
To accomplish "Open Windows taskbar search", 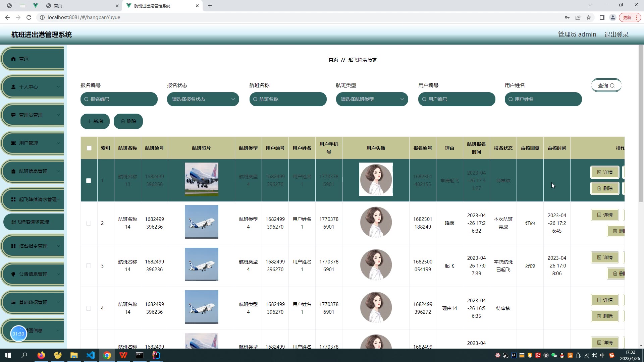I will pos(24,355).
